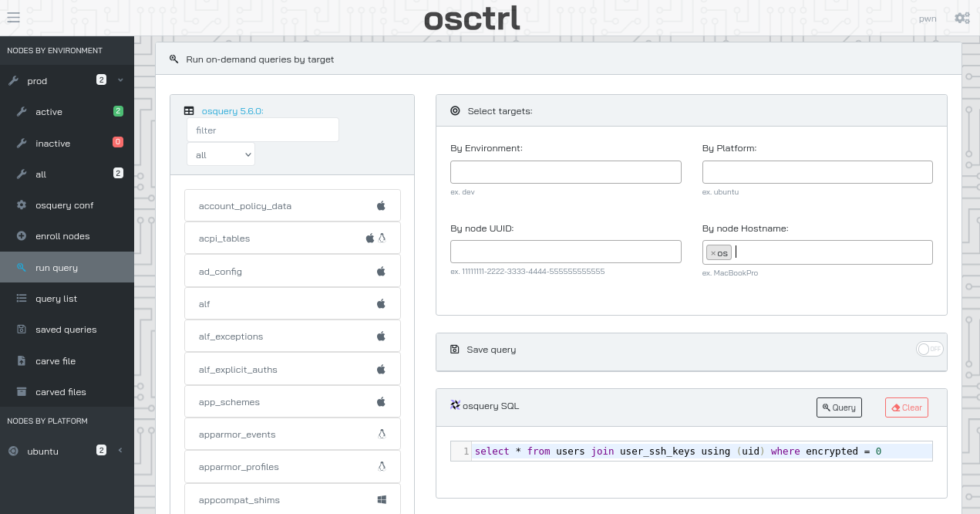Clear the SQL editor with Clear button

[907, 407]
